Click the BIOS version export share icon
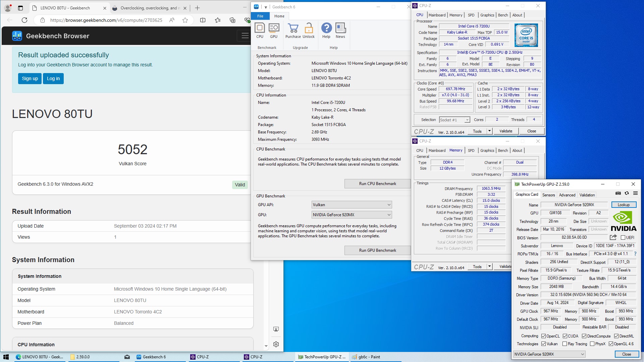This screenshot has height=362, width=644. [x=613, y=237]
